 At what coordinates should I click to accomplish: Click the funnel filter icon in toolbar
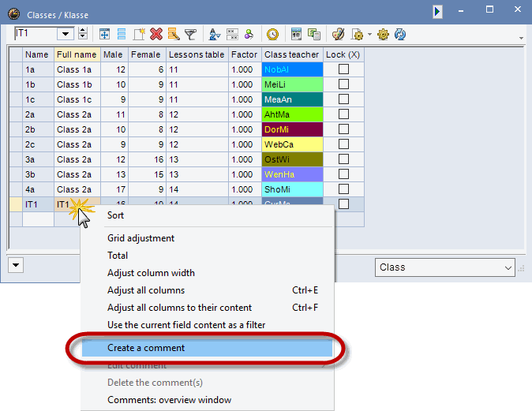[x=190, y=34]
